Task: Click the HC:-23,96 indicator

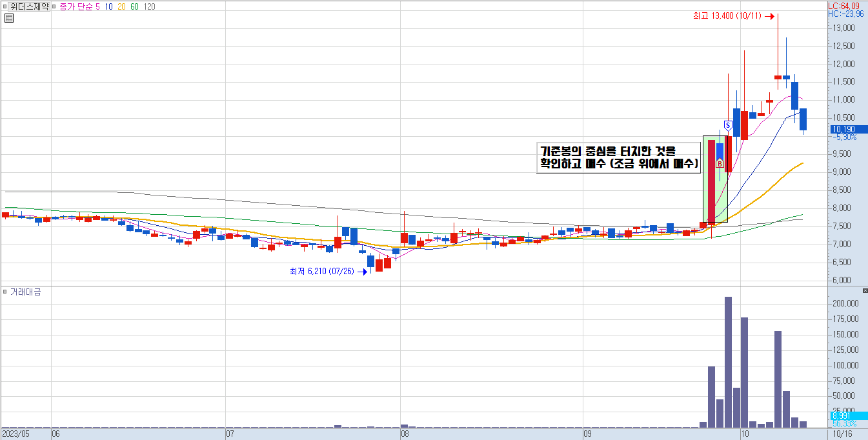Action: 847,13
